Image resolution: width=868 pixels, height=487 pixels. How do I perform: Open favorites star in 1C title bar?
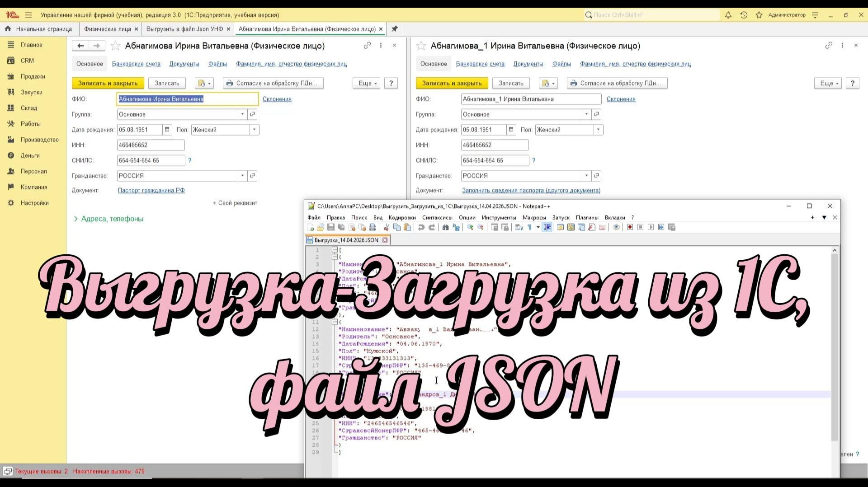[759, 15]
